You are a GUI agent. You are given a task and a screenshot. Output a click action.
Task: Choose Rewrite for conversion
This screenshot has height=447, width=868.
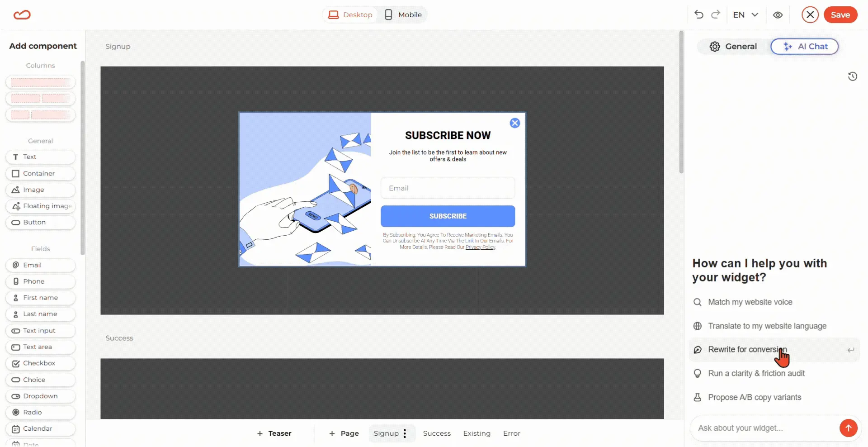tap(774, 350)
